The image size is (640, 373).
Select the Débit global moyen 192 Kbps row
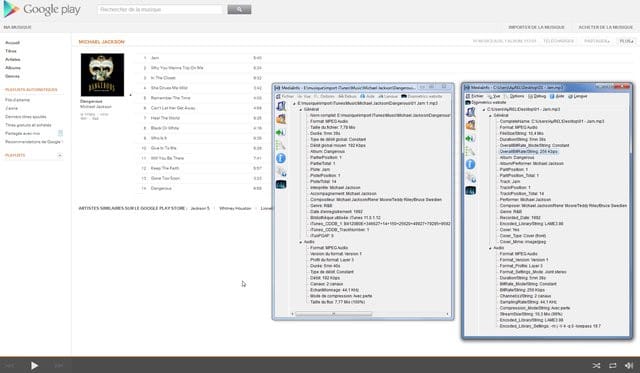click(x=338, y=145)
